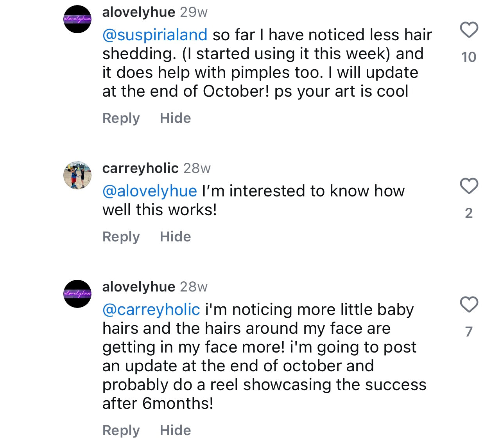Screen dimensions: 502x448
Task: Reply to the baby hairs comment
Action: click(x=121, y=430)
